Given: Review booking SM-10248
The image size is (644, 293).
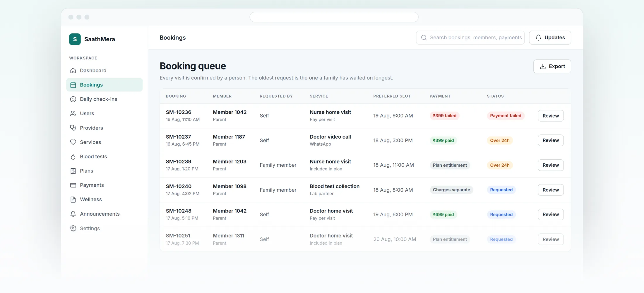Looking at the screenshot, I should click(x=551, y=214).
